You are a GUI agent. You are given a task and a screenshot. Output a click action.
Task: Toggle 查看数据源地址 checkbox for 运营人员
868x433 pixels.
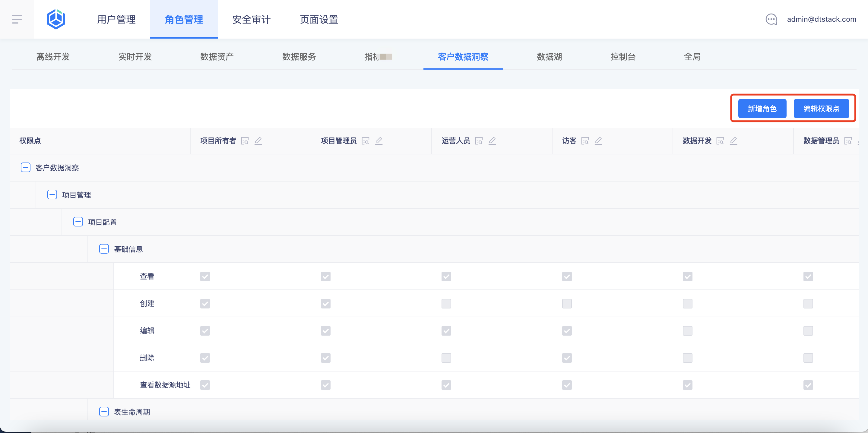point(446,385)
